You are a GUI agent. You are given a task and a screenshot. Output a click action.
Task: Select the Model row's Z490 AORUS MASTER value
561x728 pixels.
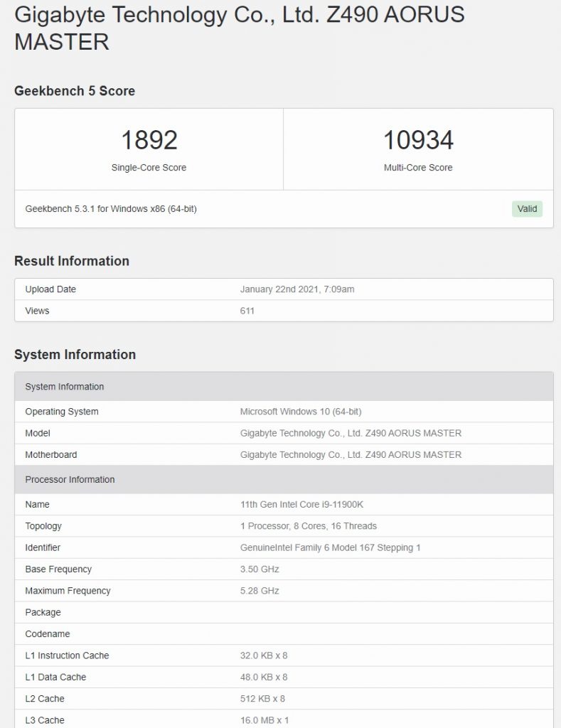[351, 433]
